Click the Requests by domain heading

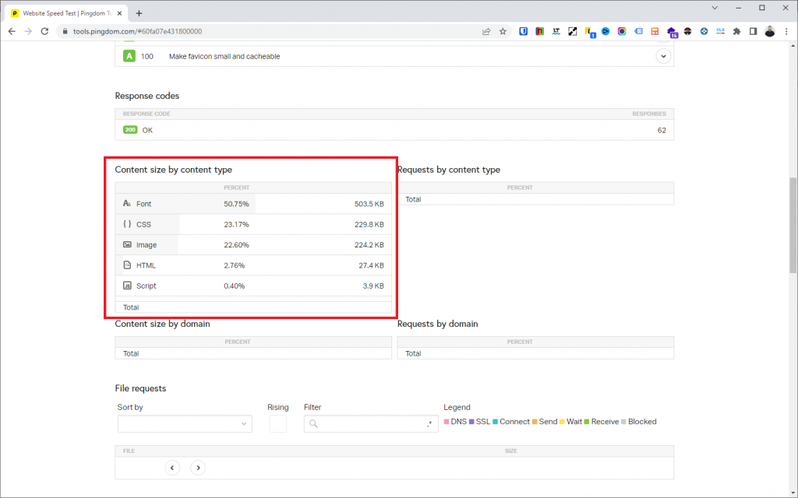(438, 324)
